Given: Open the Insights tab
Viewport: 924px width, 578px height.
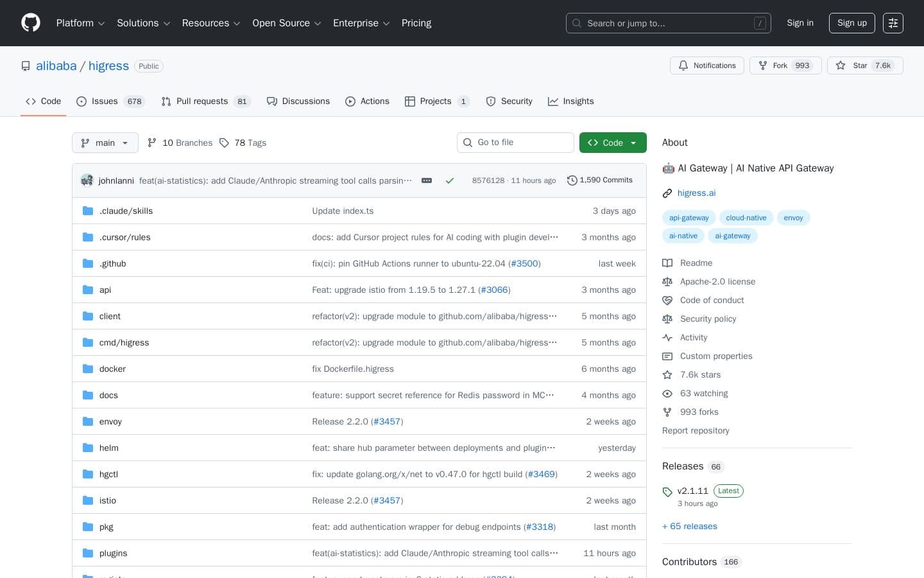Looking at the screenshot, I should pyautogui.click(x=570, y=101).
